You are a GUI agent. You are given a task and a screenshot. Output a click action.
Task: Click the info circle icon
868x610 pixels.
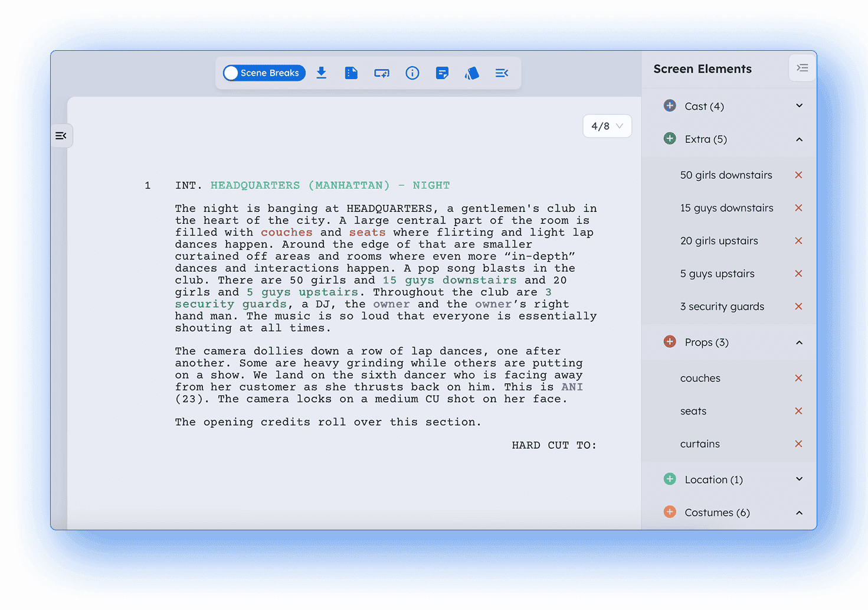(x=412, y=73)
